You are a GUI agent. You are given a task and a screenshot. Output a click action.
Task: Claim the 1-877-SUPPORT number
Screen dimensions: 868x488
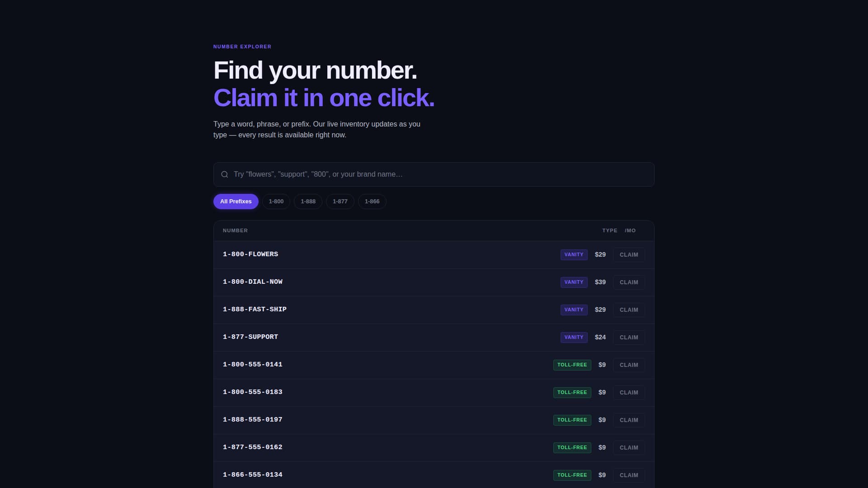629,337
